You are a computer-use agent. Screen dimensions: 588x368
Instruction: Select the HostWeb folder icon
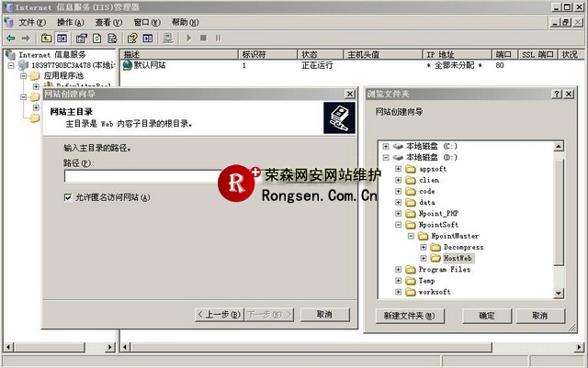pos(436,259)
